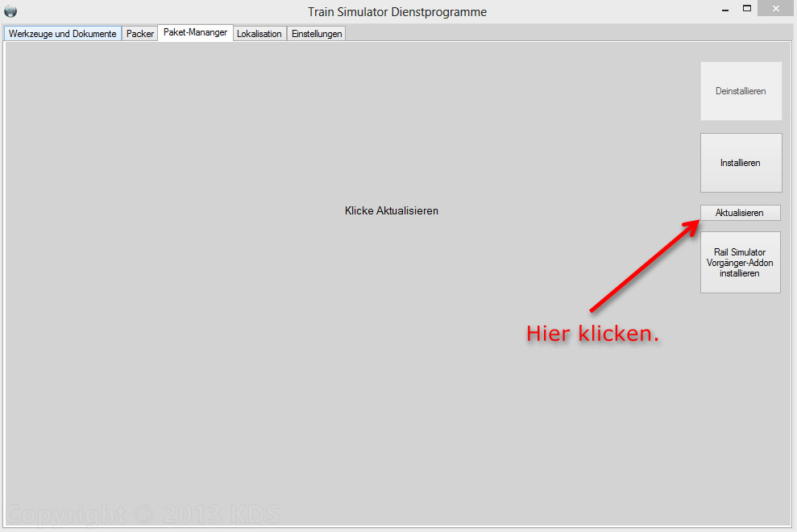This screenshot has height=532, width=797.
Task: Open the Lokalisation tab
Action: click(x=259, y=34)
